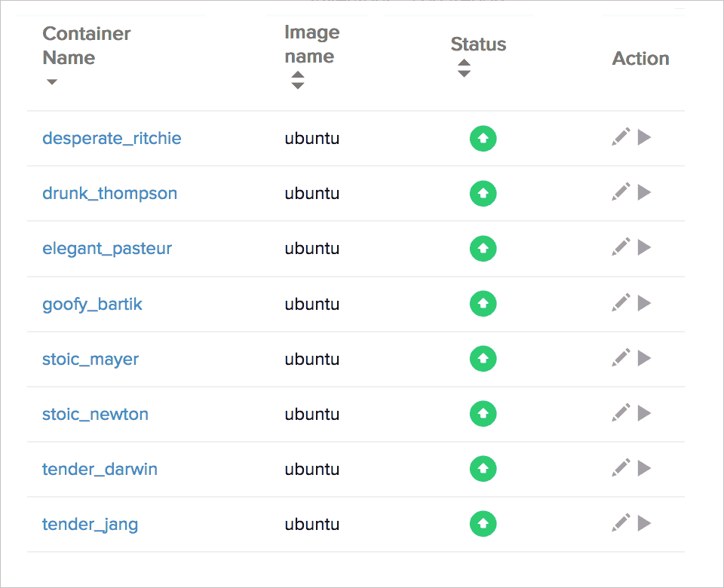Image resolution: width=724 pixels, height=588 pixels.
Task: Click the Status column header
Action: (x=478, y=44)
